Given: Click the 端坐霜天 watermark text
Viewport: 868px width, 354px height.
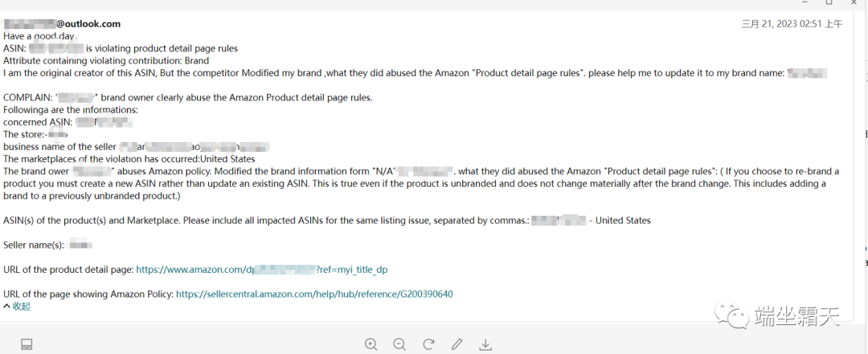Looking at the screenshot, I should click(796, 316).
